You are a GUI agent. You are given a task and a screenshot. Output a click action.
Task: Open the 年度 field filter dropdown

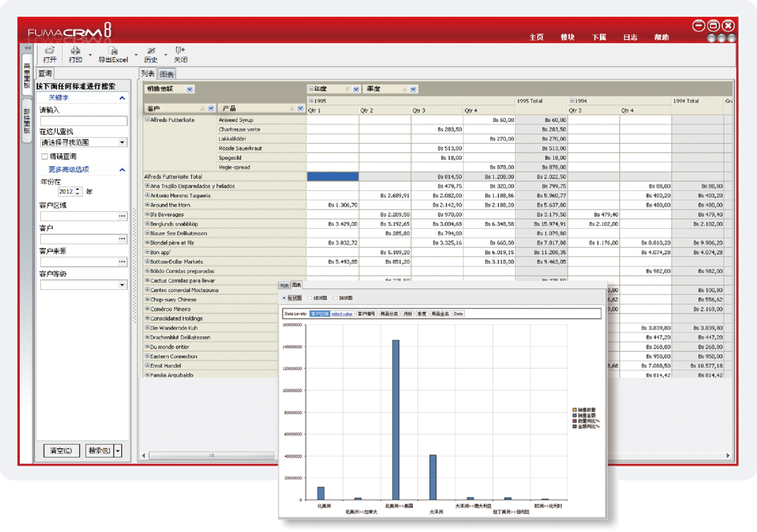click(x=356, y=89)
